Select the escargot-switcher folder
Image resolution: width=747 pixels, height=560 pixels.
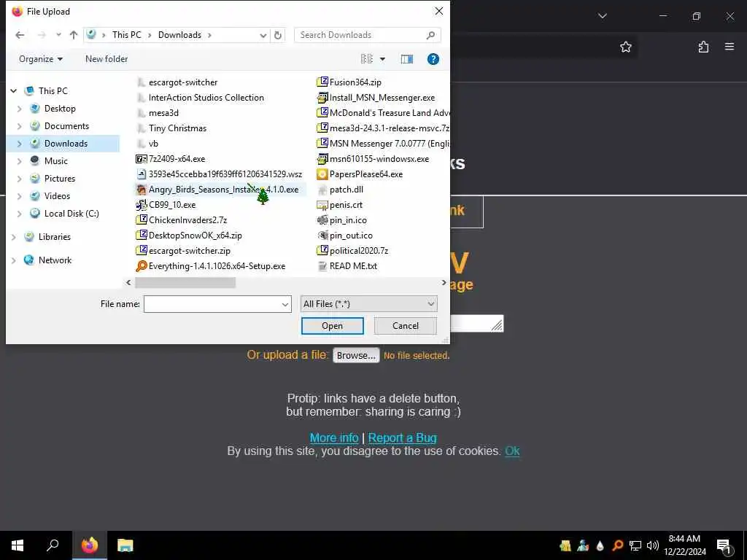tap(183, 82)
